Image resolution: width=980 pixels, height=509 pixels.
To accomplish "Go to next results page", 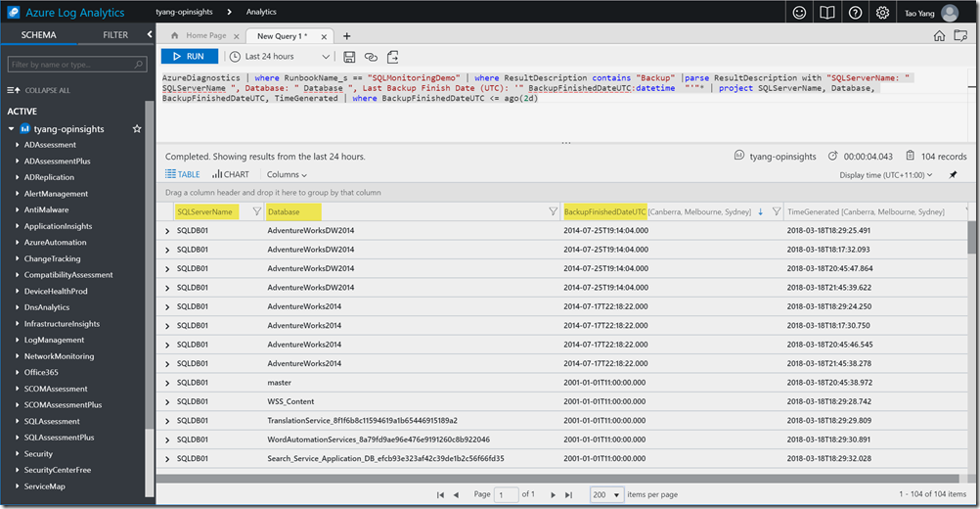I will click(x=554, y=494).
